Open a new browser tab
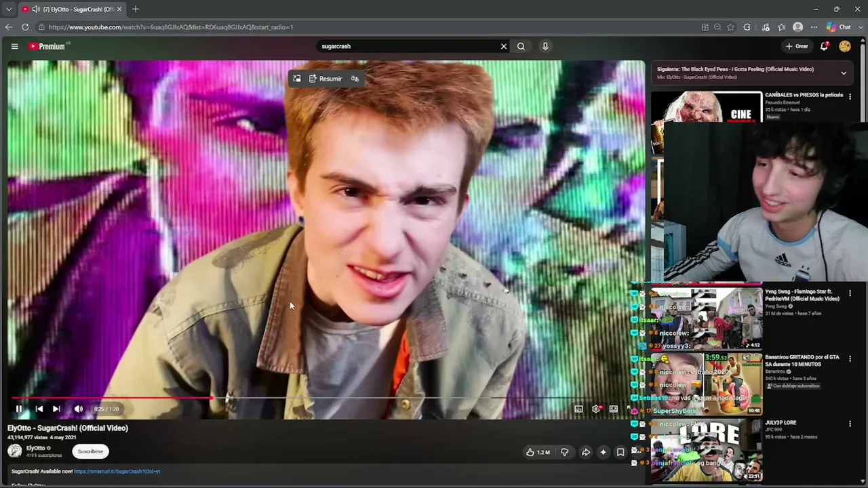868x488 pixels. click(136, 9)
